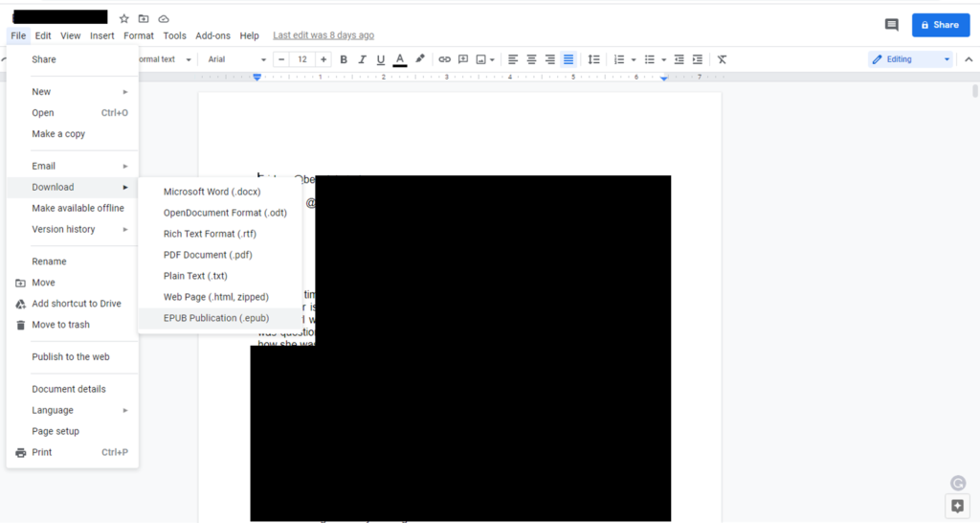Apply bold formatting
Screen dimensions: 980x523
344,59
